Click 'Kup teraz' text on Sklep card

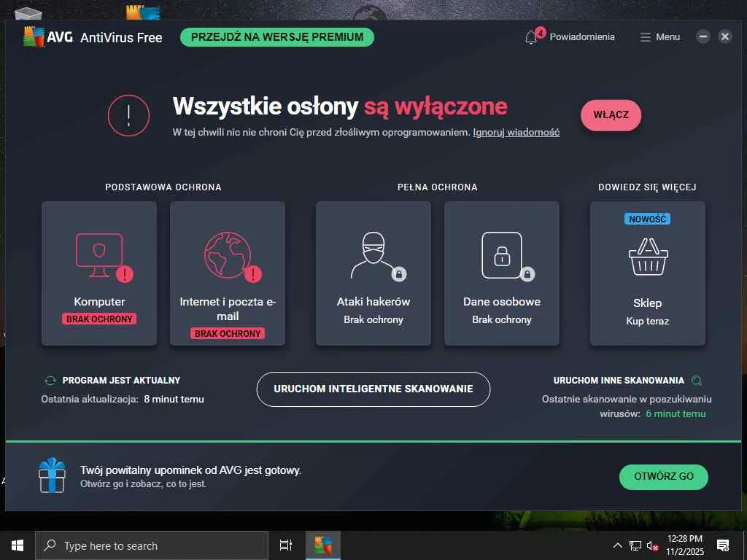pos(648,321)
